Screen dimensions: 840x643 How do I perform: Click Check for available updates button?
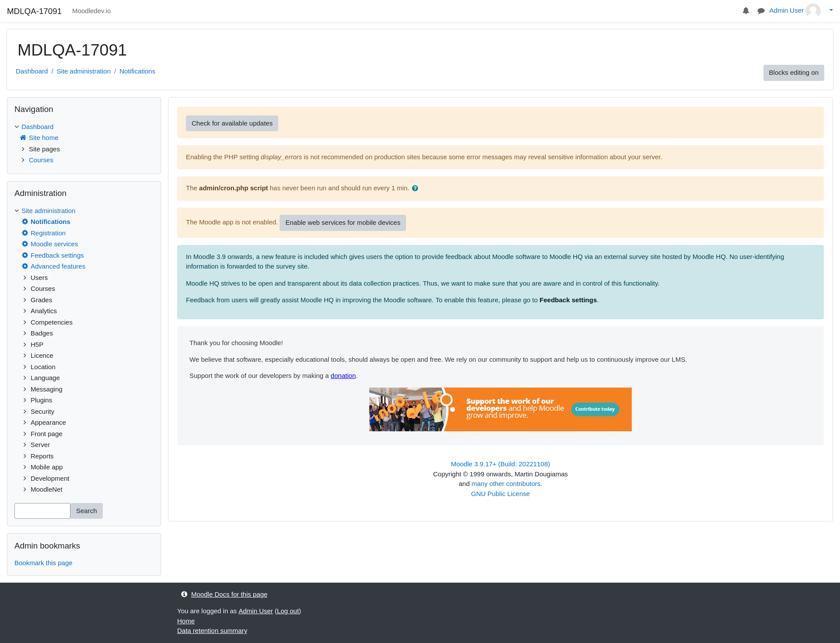click(232, 123)
